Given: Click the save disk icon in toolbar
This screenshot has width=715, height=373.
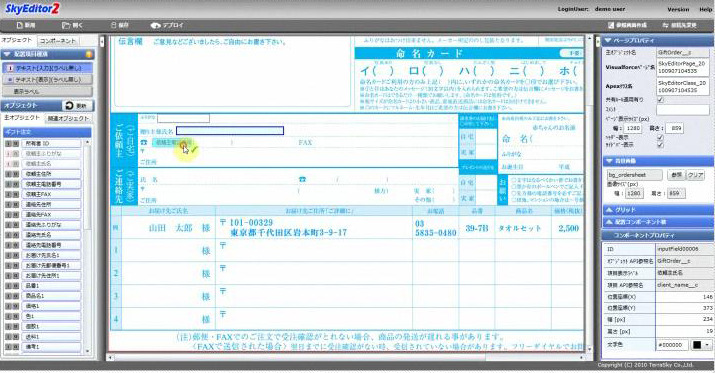Looking at the screenshot, I should tap(114, 26).
